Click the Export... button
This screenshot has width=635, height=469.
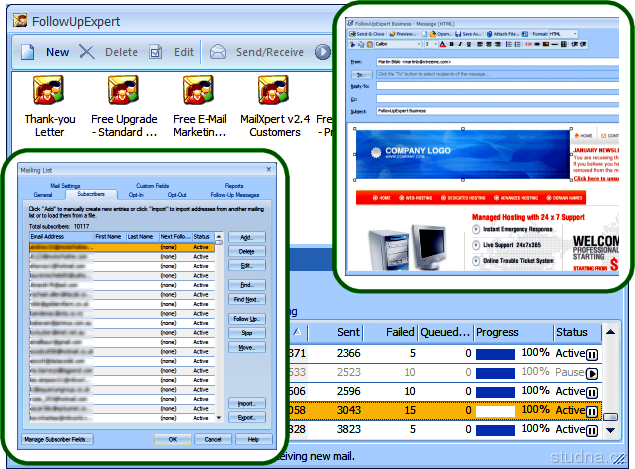pyautogui.click(x=247, y=417)
